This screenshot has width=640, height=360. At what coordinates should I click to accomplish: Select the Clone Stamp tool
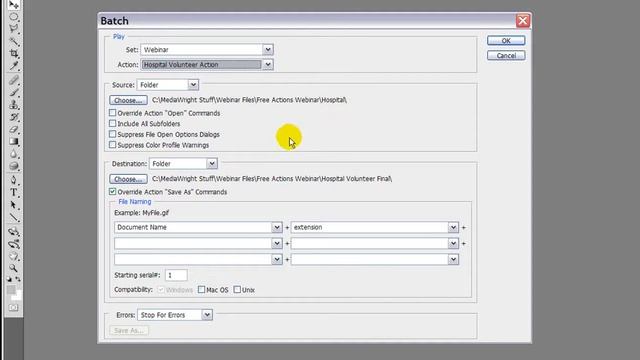click(x=14, y=104)
